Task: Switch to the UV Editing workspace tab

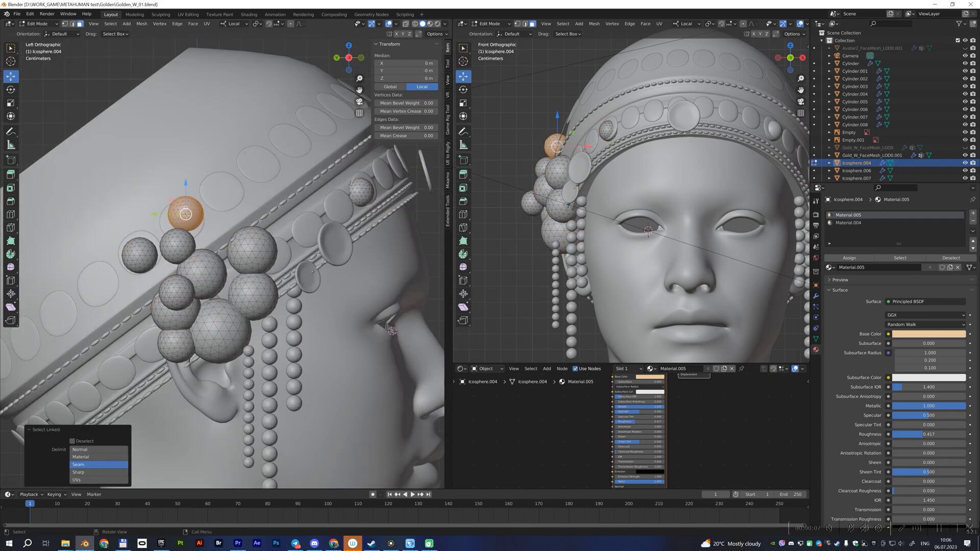Action: click(x=188, y=14)
